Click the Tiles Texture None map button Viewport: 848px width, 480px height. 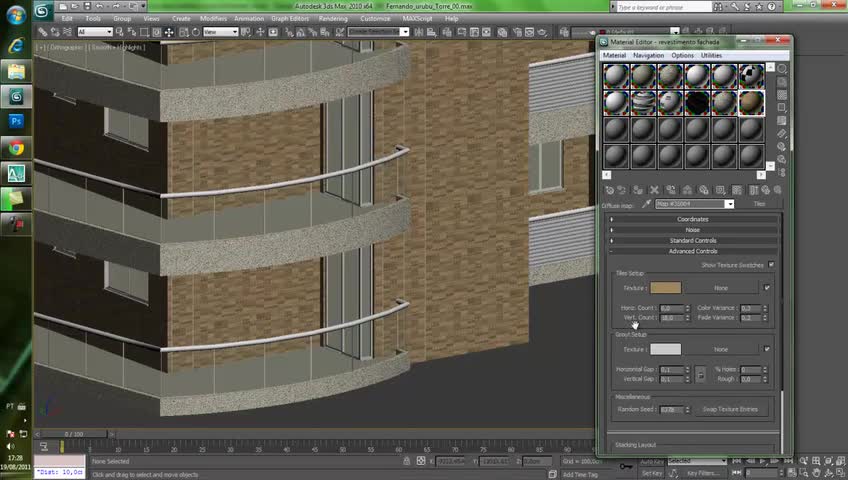coord(721,288)
